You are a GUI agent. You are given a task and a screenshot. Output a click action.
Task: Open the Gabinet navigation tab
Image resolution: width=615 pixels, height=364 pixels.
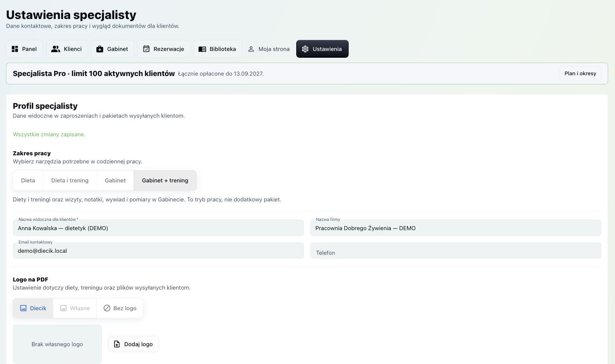tap(112, 49)
